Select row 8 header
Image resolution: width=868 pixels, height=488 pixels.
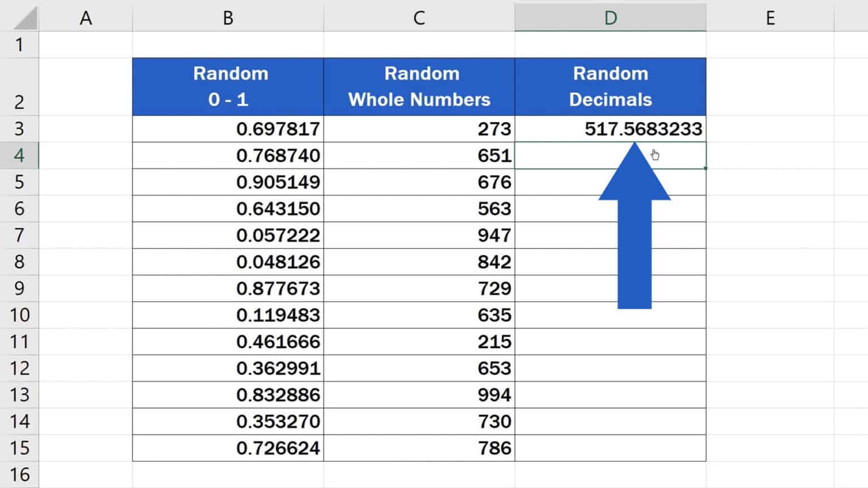19,262
